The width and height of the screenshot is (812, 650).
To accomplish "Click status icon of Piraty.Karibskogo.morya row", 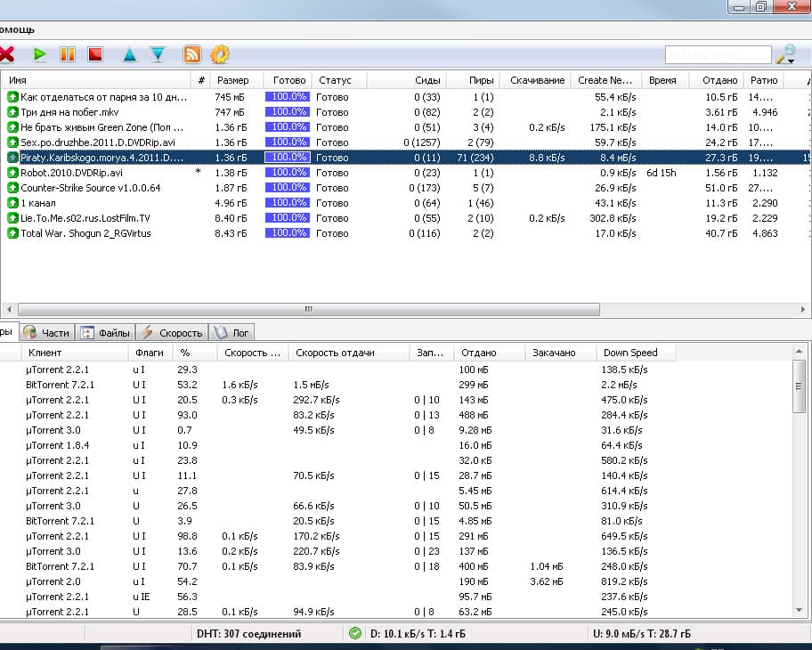I will [x=12, y=158].
